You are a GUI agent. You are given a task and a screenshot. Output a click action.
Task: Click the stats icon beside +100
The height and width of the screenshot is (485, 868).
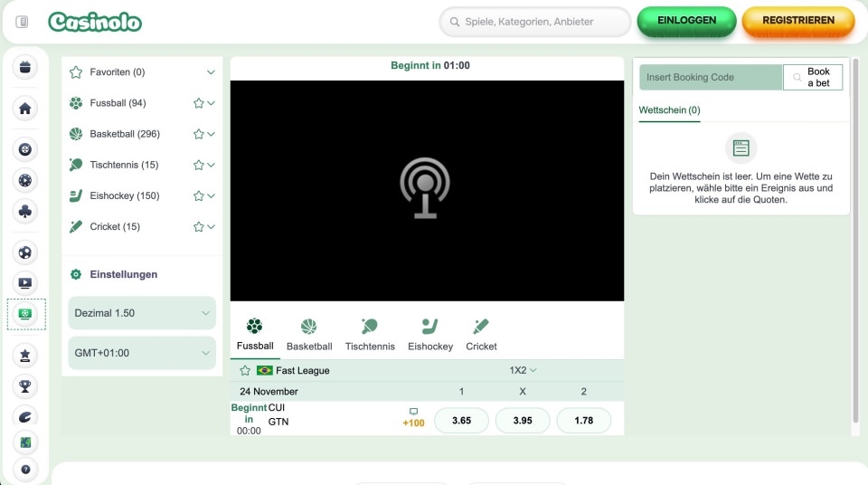coord(414,412)
